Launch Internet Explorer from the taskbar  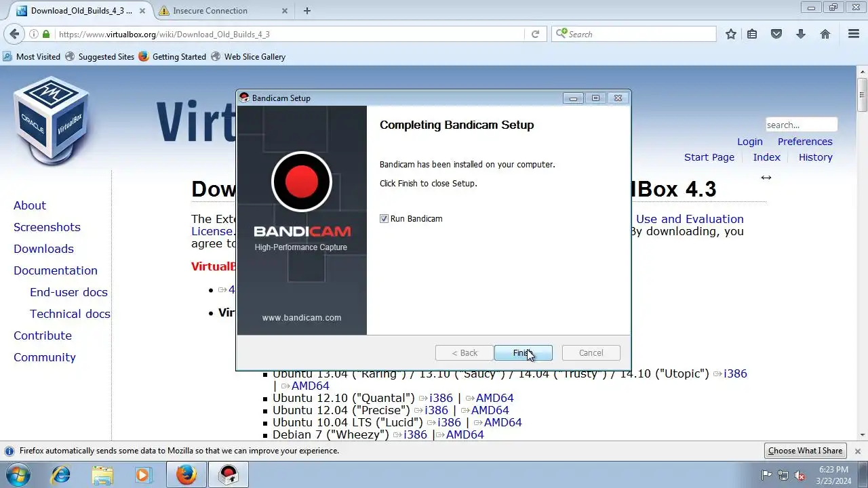[61, 475]
